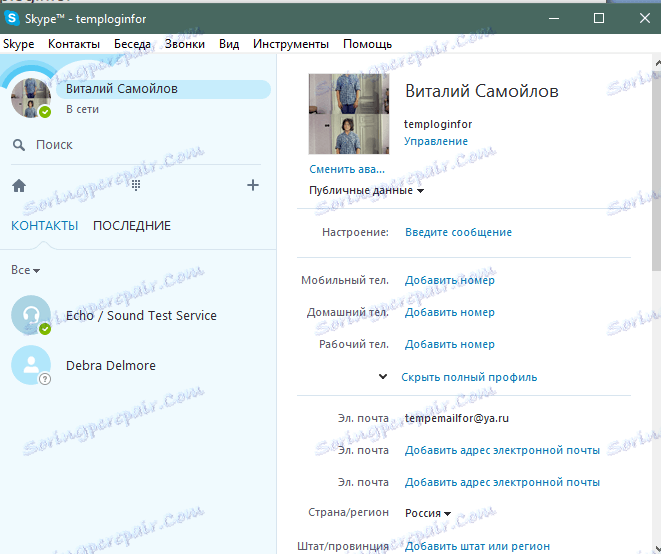Image resolution: width=661 pixels, height=554 pixels.
Task: Click the profile pane vertical scrollbar
Action: 656,170
